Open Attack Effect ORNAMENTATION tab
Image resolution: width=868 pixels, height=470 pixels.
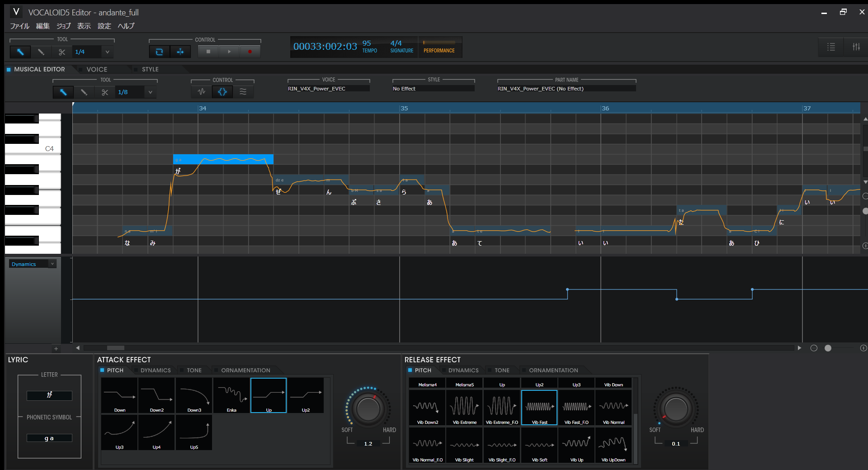click(x=245, y=370)
